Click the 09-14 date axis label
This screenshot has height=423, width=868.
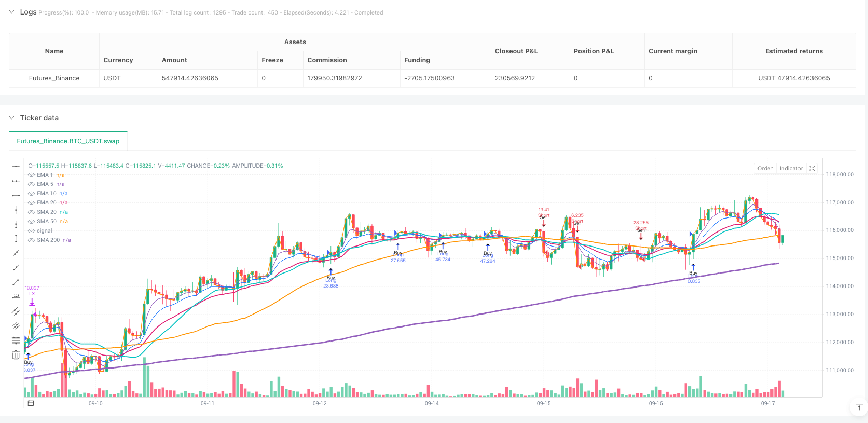[x=432, y=403]
